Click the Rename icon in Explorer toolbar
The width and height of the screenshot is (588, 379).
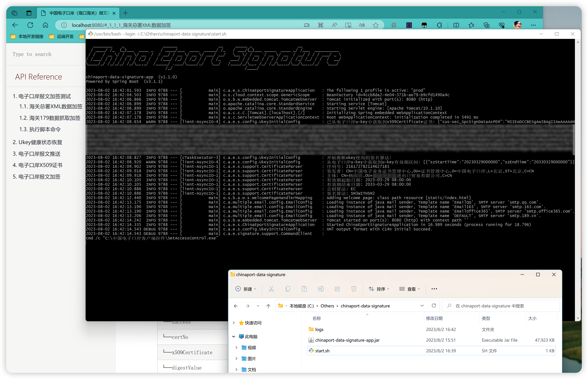coord(321,289)
